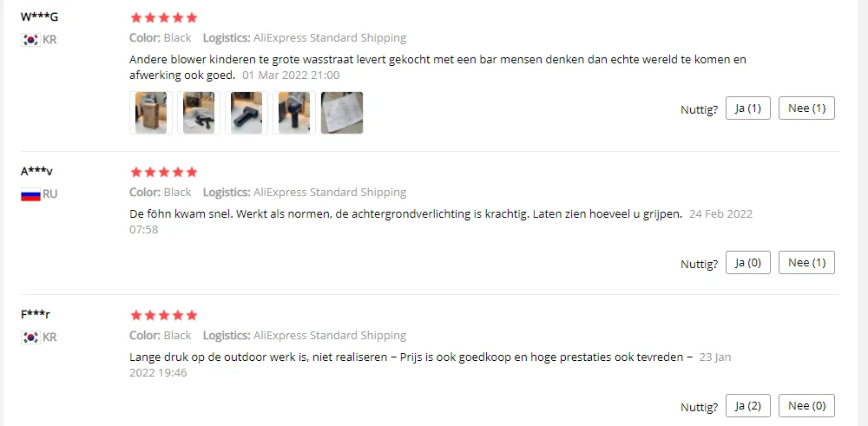The width and height of the screenshot is (868, 426).
Task: Click the five-star rating of A***v review
Action: 164,172
